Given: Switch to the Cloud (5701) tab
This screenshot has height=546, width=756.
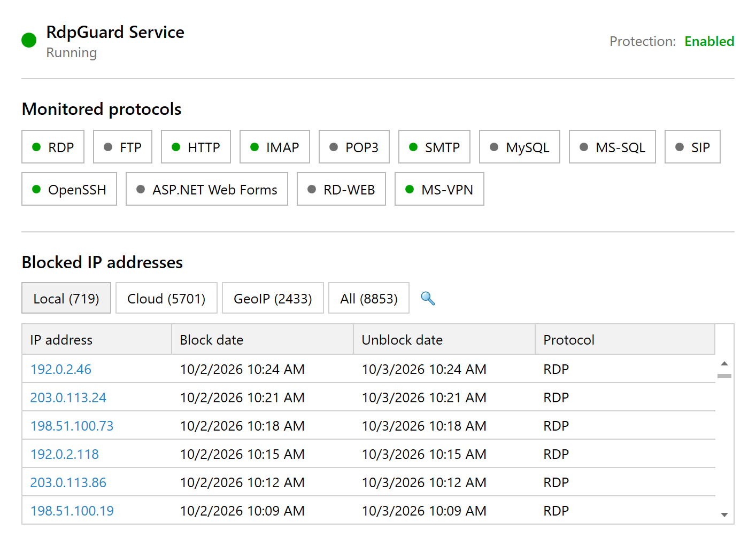Looking at the screenshot, I should 166,298.
